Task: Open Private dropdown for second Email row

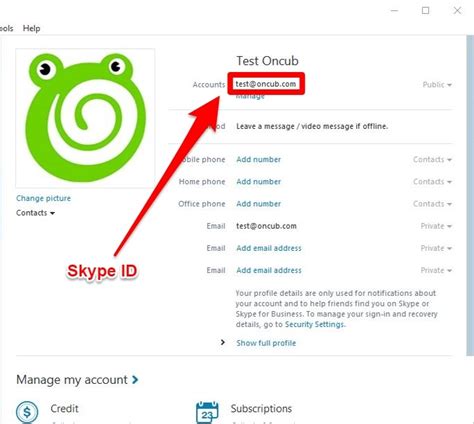Action: click(436, 248)
